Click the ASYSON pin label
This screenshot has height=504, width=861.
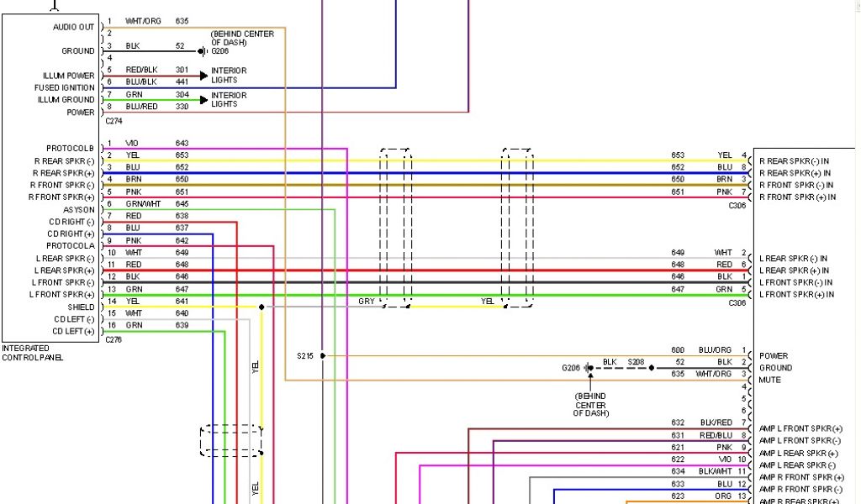point(79,210)
